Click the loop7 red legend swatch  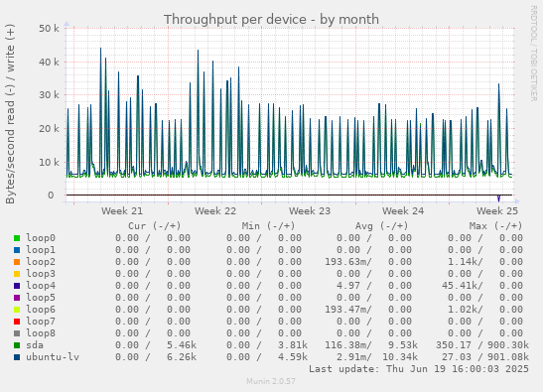[x=17, y=322]
